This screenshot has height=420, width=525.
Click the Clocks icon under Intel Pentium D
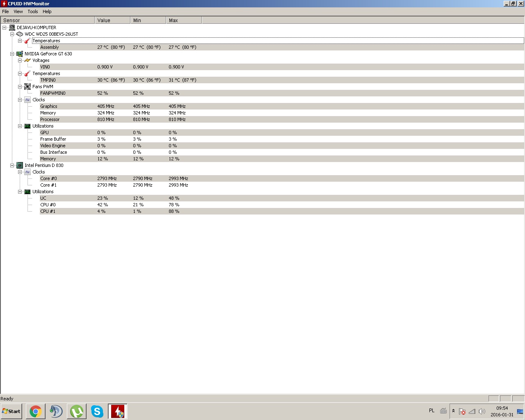click(27, 172)
